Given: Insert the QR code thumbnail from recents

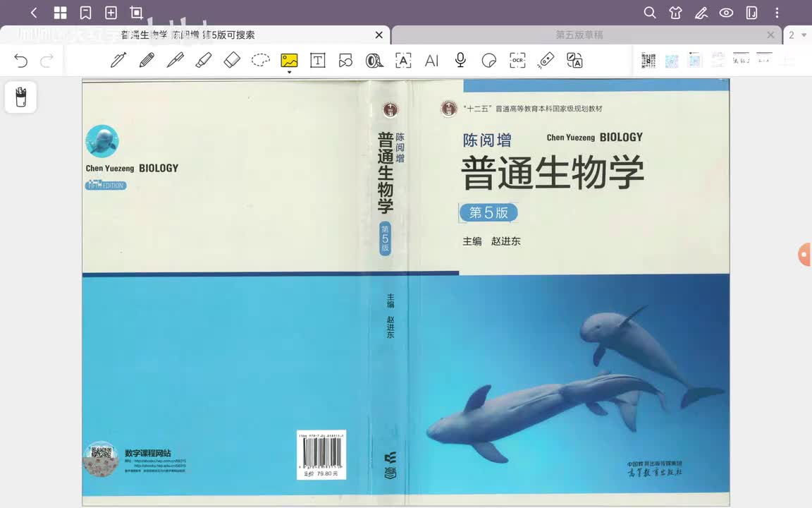Looking at the screenshot, I should [648, 60].
